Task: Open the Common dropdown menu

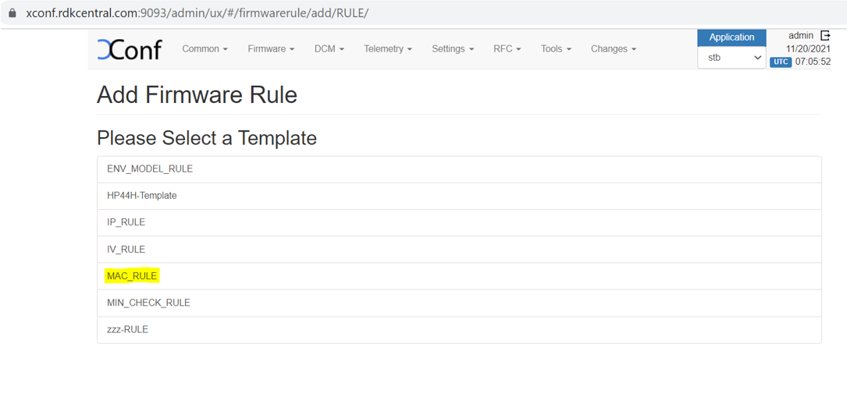Action: click(x=205, y=49)
